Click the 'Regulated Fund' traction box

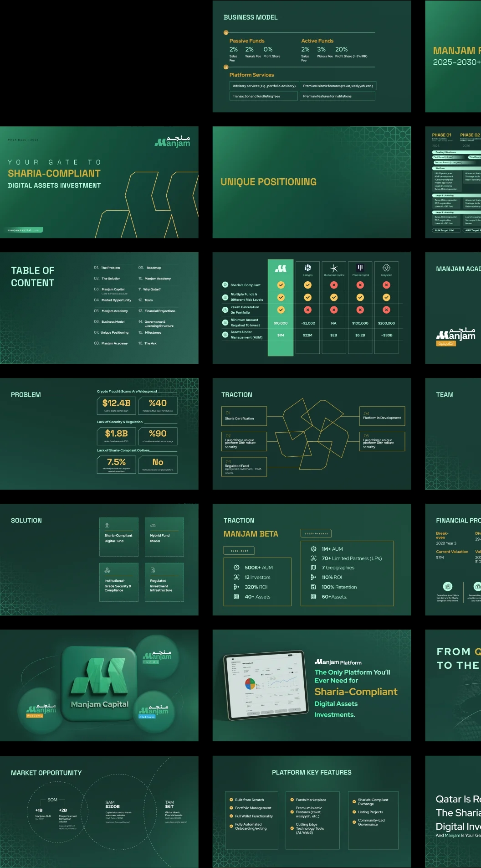244,467
